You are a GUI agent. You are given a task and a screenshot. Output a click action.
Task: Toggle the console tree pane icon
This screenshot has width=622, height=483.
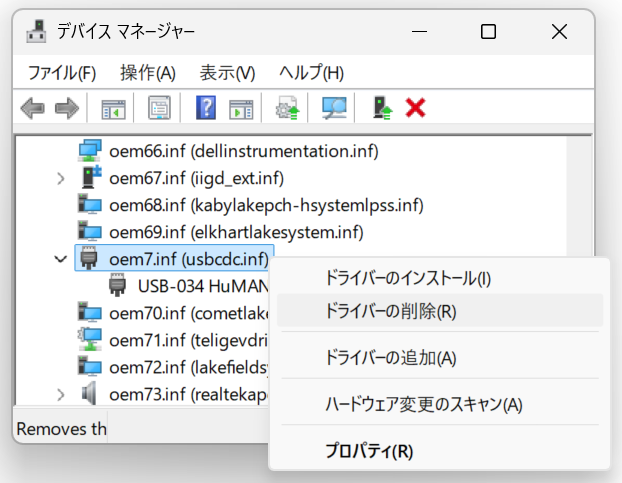tap(113, 108)
